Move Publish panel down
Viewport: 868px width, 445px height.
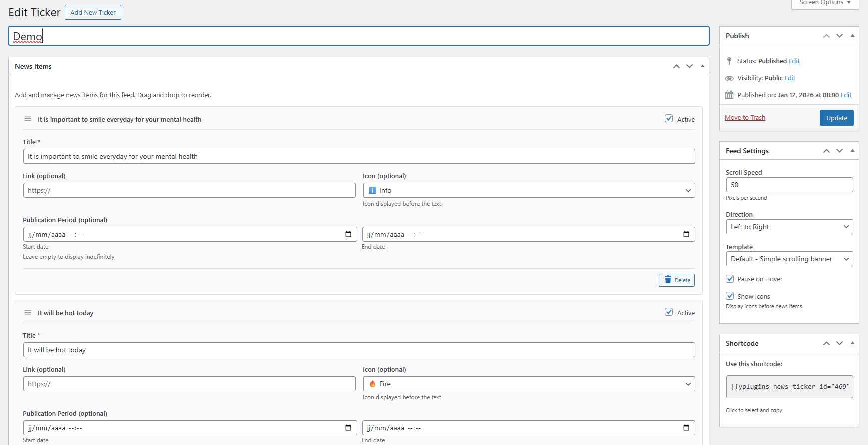[x=839, y=36]
